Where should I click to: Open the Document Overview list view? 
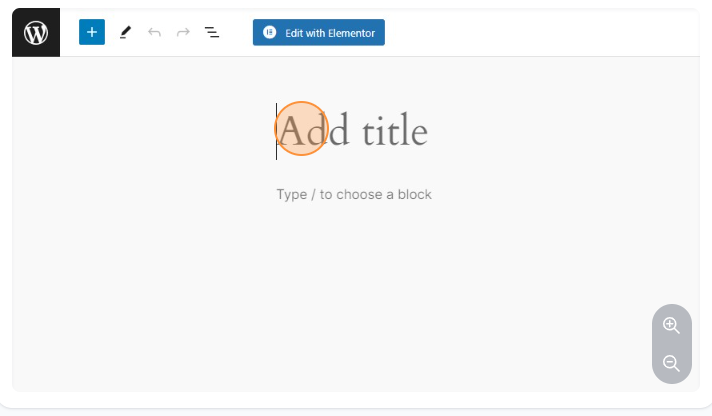(212, 33)
